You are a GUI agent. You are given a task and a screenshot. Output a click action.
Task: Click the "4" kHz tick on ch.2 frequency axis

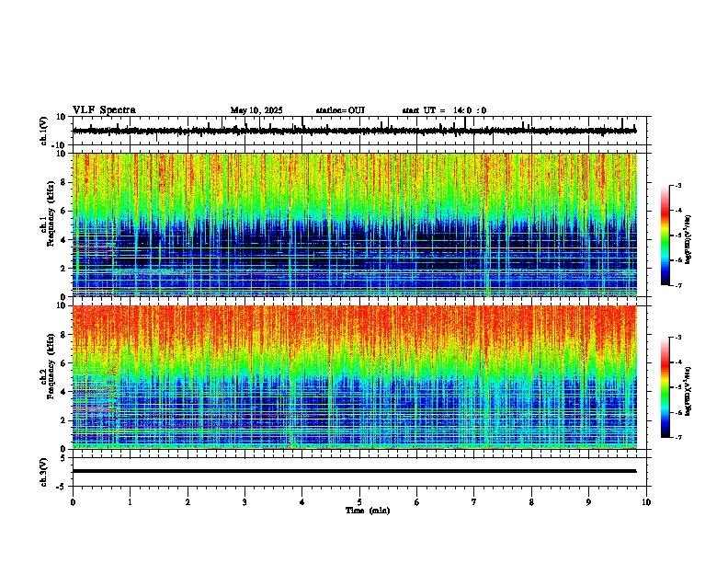pos(63,392)
